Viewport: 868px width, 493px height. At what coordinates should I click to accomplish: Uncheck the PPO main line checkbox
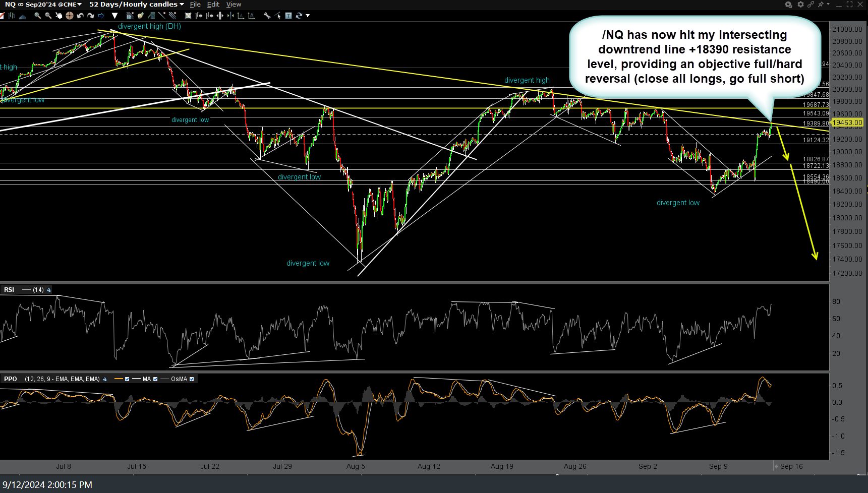coord(127,379)
